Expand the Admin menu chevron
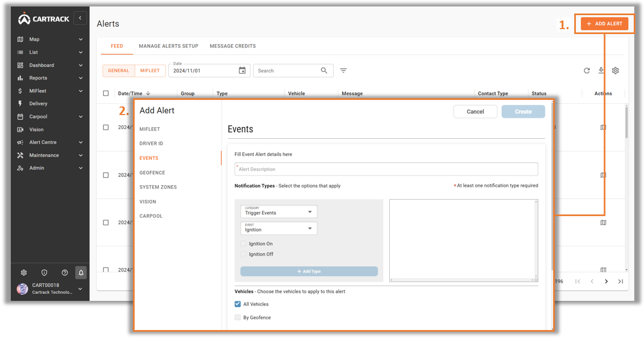Screen dimensions: 644x343 [x=81, y=168]
